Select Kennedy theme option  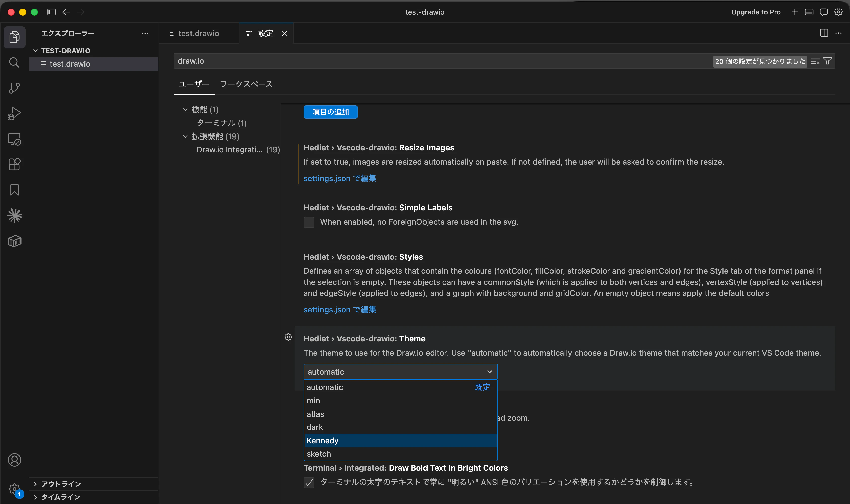point(400,441)
